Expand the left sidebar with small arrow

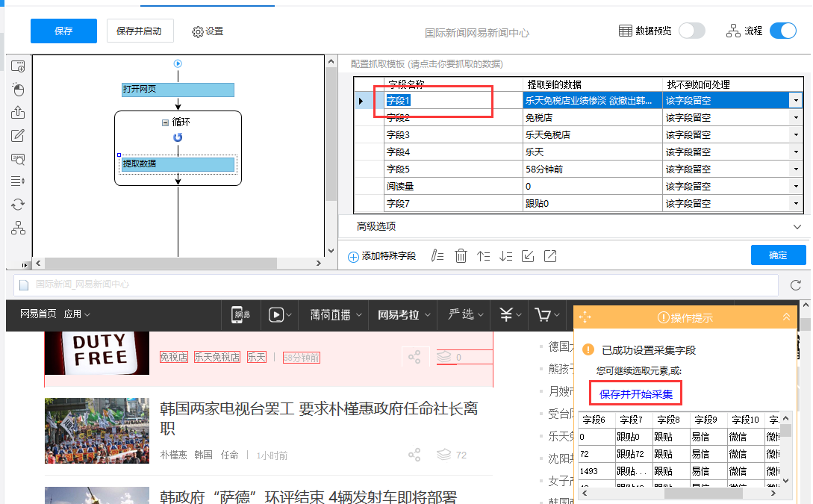tap(24, 265)
